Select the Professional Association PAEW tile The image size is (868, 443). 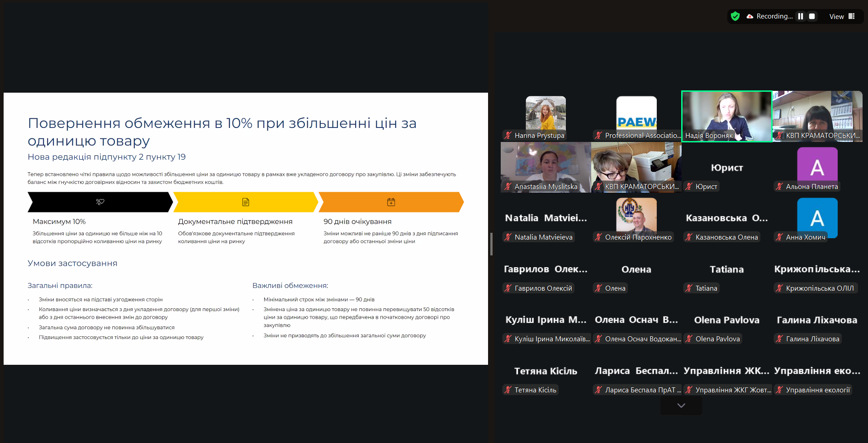[636, 116]
